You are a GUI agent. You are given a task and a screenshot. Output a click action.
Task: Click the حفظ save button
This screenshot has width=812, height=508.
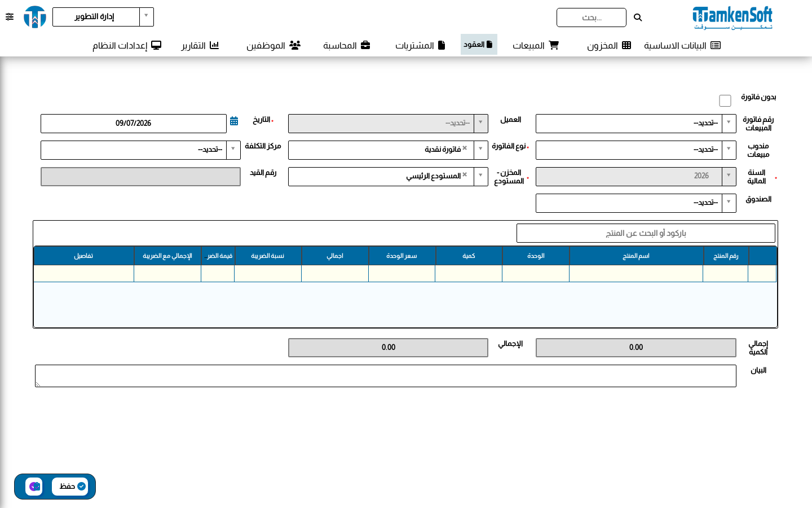tap(70, 487)
